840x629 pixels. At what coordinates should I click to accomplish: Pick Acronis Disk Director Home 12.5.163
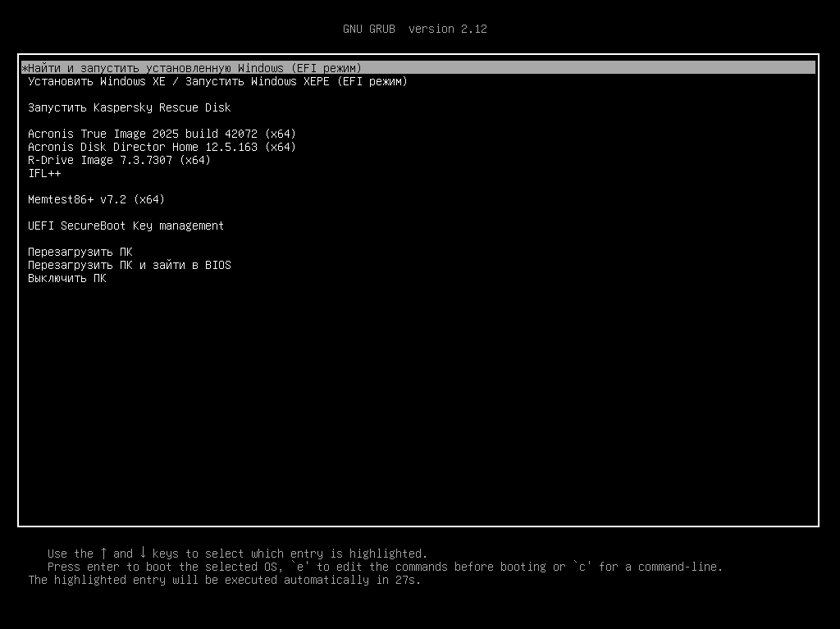coord(162,147)
